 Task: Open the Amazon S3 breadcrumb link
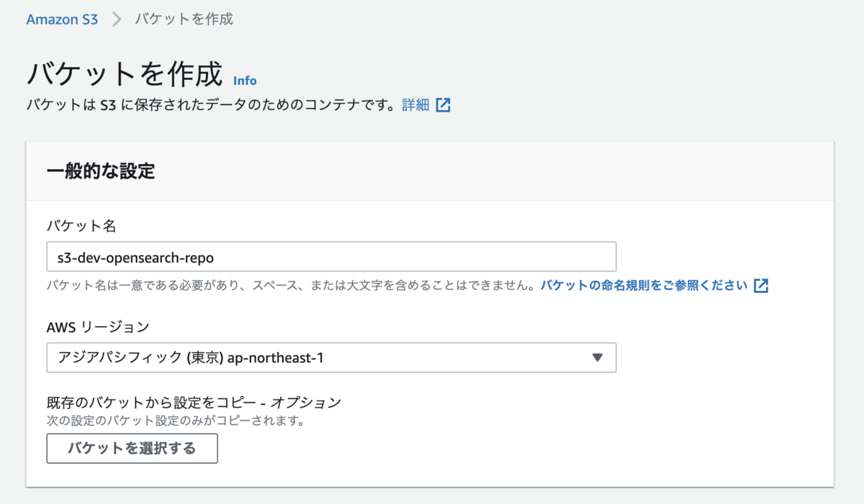coord(62,19)
